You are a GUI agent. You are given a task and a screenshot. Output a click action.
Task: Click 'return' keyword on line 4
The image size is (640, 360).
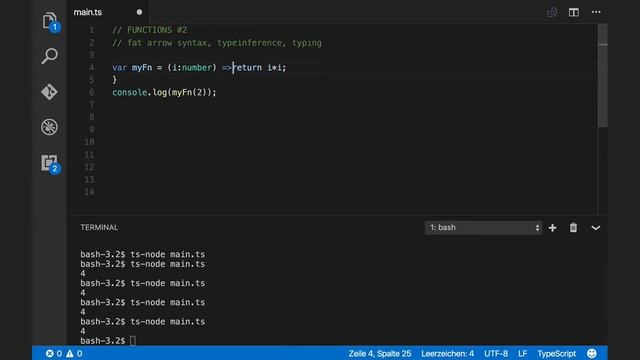pos(247,67)
